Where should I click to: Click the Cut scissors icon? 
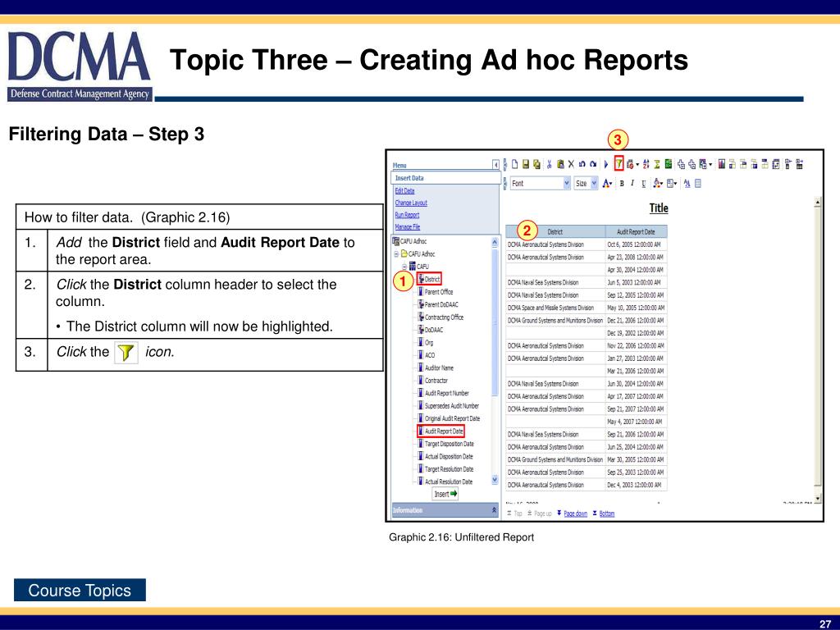[x=549, y=164]
